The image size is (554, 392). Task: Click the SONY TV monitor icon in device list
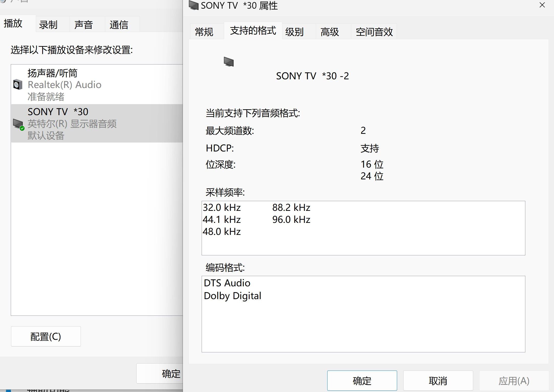(18, 124)
